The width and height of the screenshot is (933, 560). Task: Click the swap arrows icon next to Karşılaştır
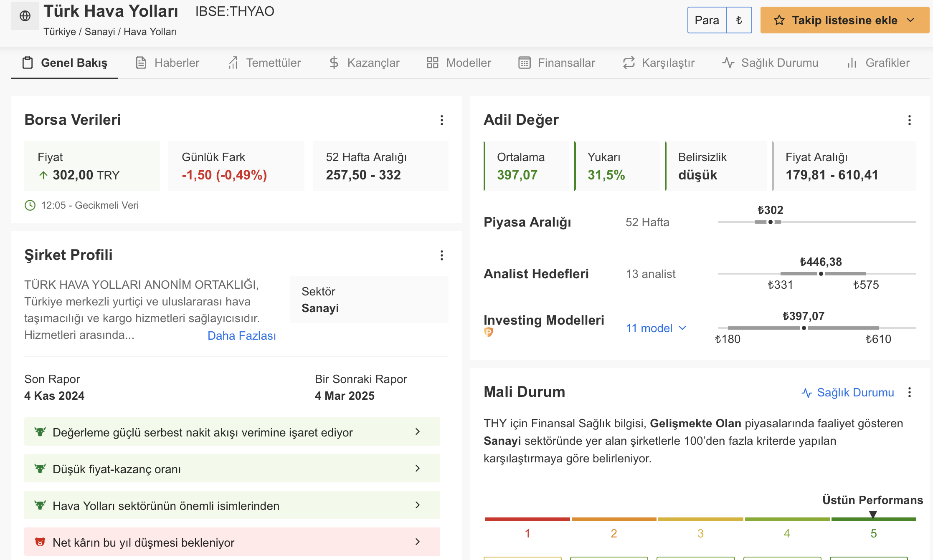[x=629, y=63]
